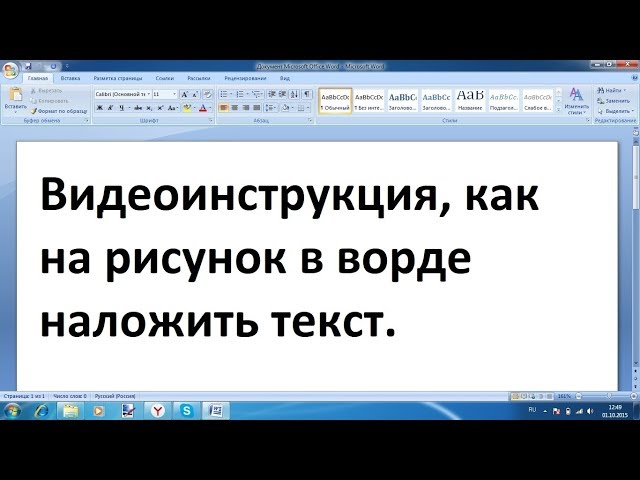Click Число слов word count indicator
Image resolution: width=640 pixels, height=480 pixels.
coord(70,396)
